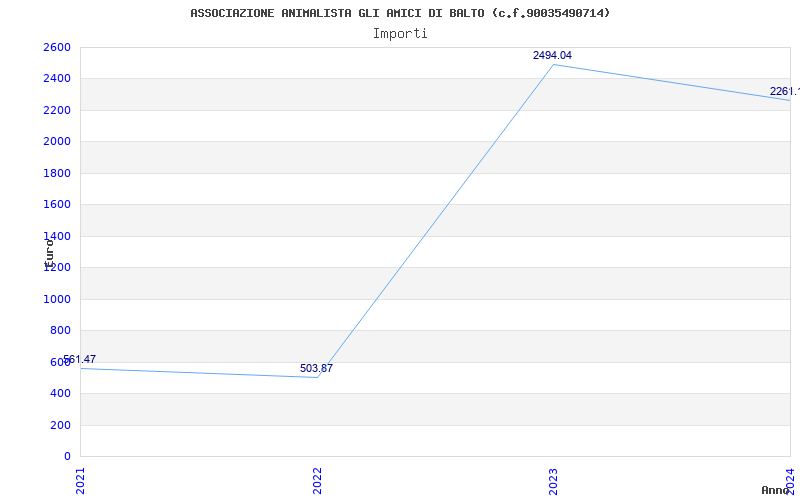Click the 2022 x-axis label
This screenshot has width=800, height=500.
[317, 481]
